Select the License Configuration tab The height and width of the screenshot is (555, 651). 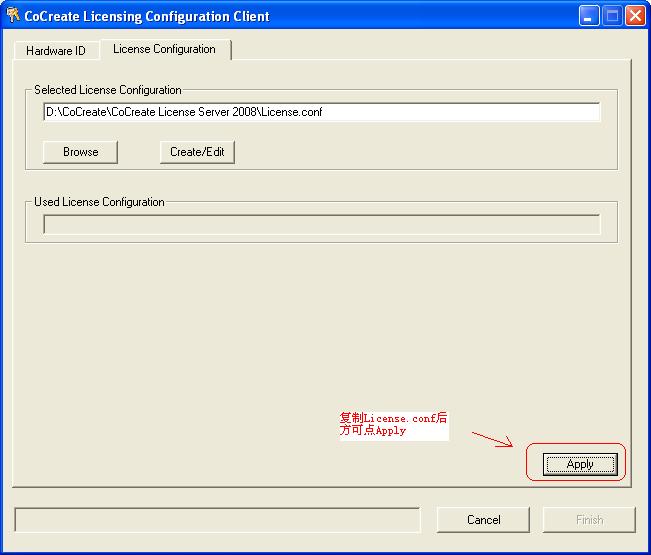165,49
